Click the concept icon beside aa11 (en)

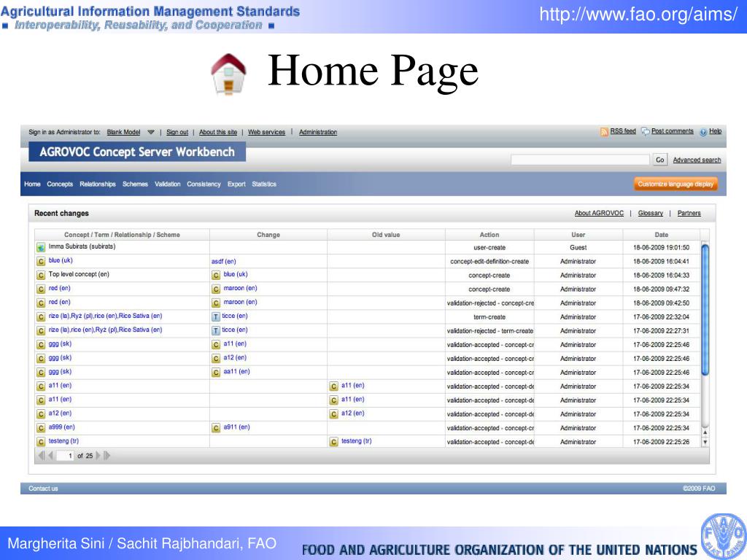tap(216, 373)
